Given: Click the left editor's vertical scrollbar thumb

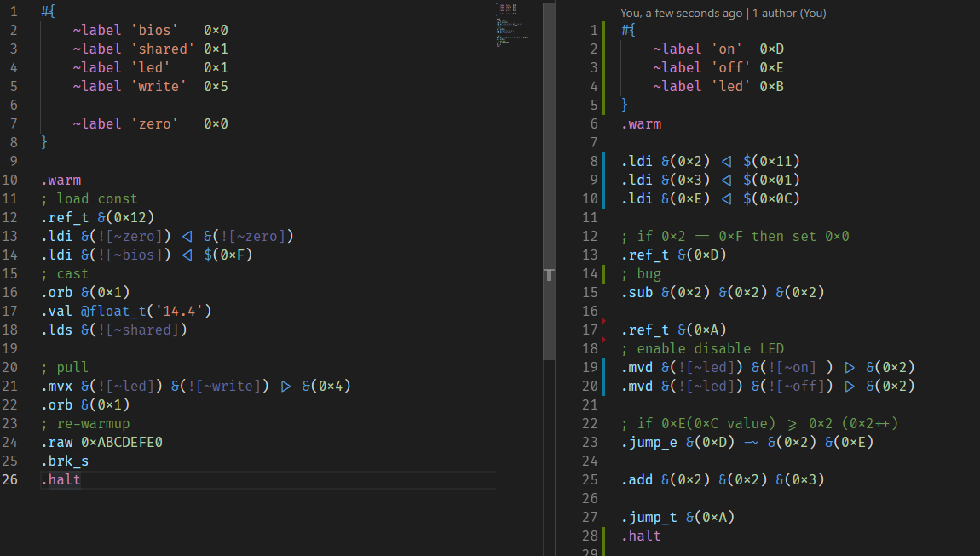Looking at the screenshot, I should [550, 275].
